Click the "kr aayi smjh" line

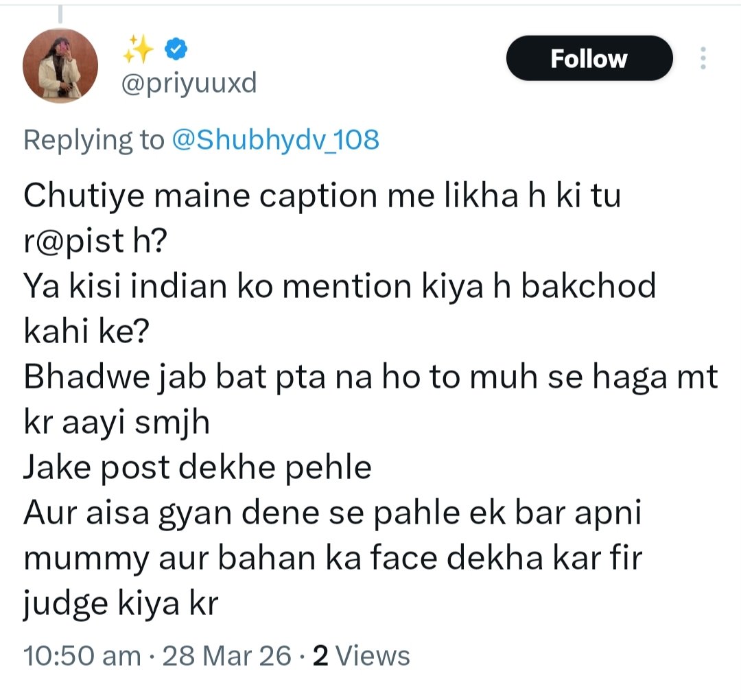click(x=117, y=423)
